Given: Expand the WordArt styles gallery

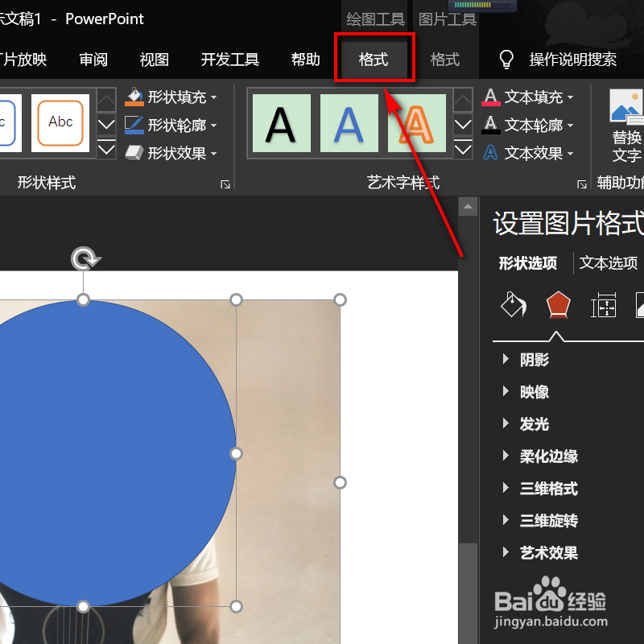Looking at the screenshot, I should pos(463,148).
